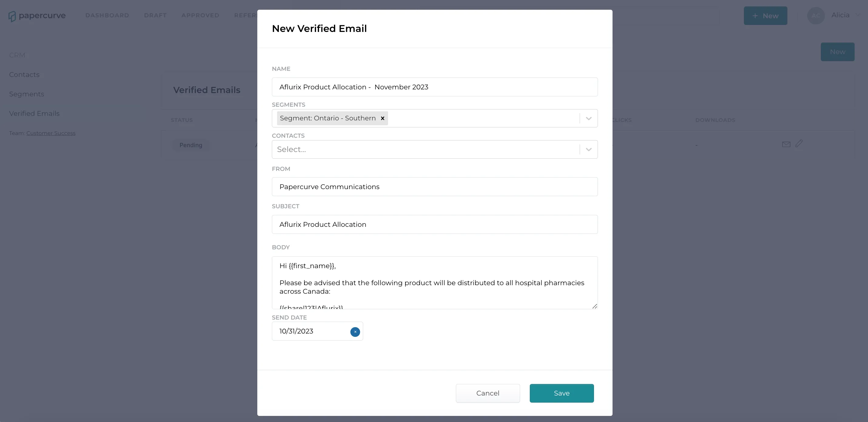The image size is (868, 422).
Task: Click the envelope icon in the Pending row
Action: coord(786,144)
